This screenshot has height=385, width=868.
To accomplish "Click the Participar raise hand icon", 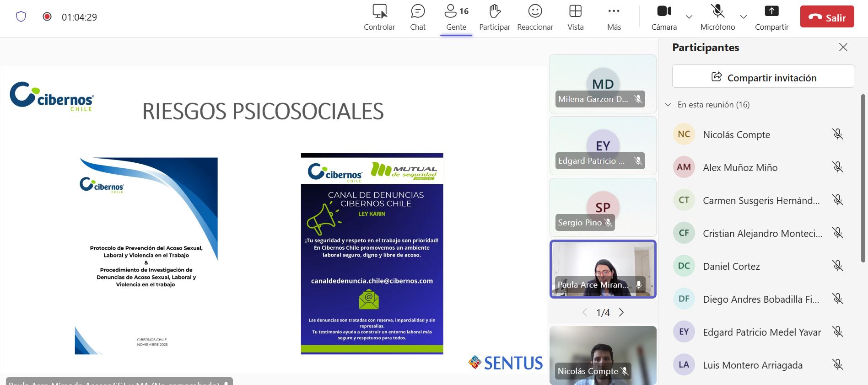I will point(494,11).
